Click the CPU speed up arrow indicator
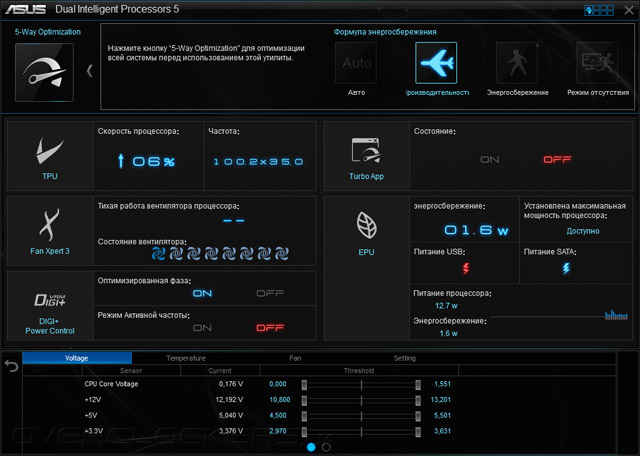 click(120, 161)
